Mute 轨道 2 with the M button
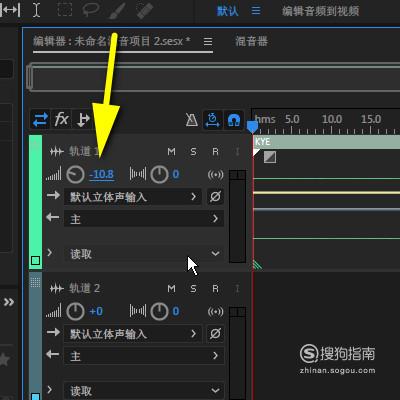The width and height of the screenshot is (400, 400). point(171,289)
